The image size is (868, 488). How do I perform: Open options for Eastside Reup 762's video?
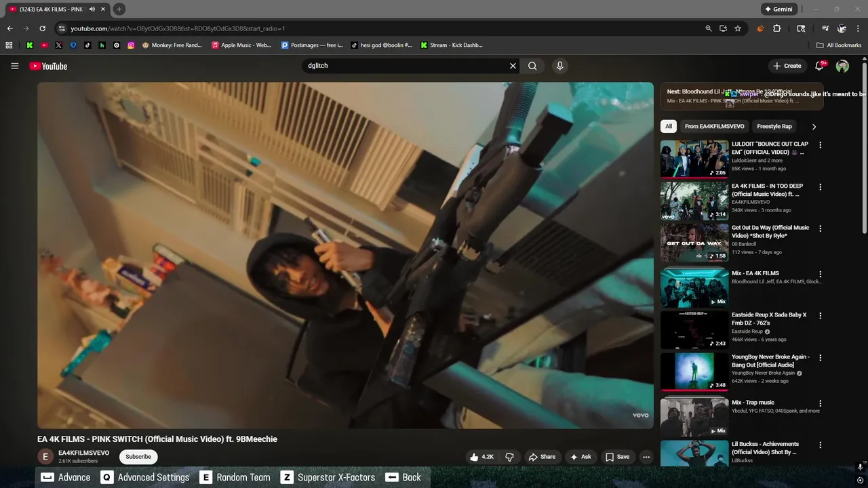[x=820, y=316]
